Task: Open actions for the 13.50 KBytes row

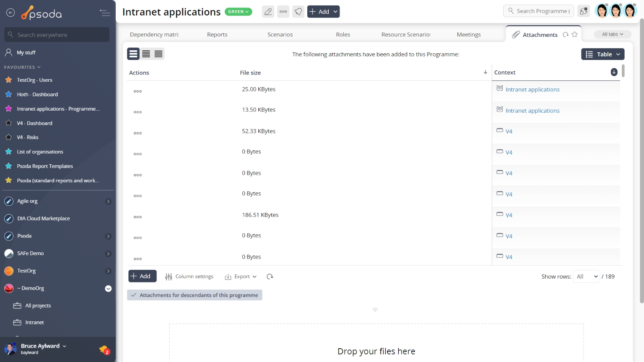Action: [x=138, y=112]
